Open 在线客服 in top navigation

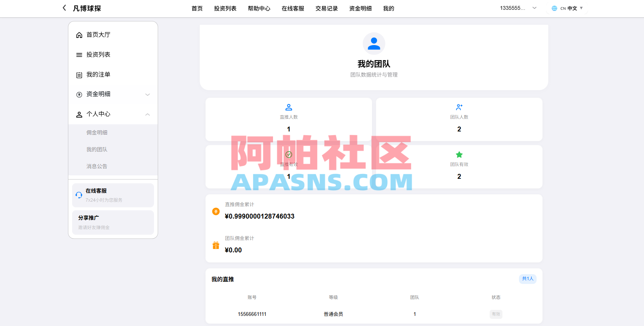coord(293,8)
